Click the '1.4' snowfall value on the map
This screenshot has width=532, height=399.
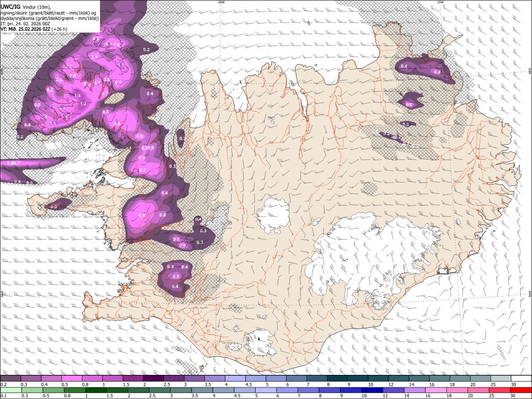click(x=77, y=96)
